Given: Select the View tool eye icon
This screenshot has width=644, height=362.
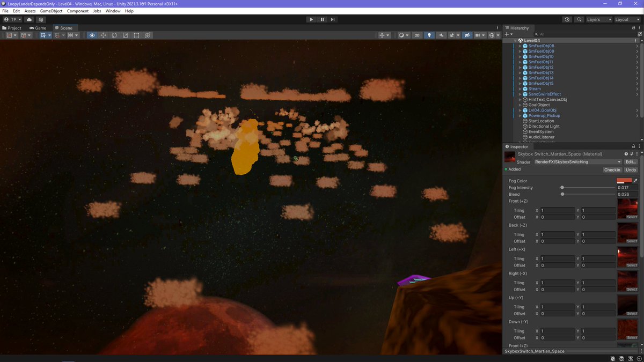Looking at the screenshot, I should point(92,35).
